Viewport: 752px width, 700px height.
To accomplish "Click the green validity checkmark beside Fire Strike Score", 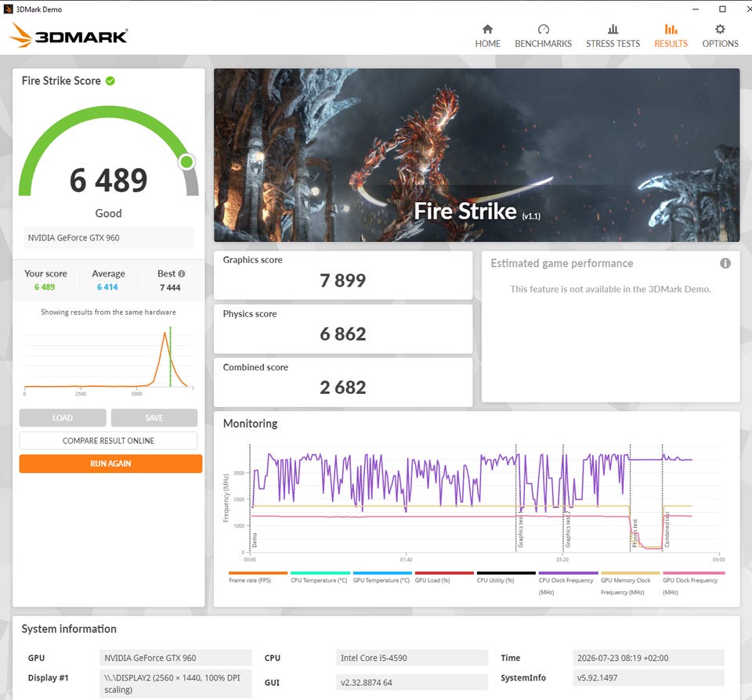I will (110, 81).
